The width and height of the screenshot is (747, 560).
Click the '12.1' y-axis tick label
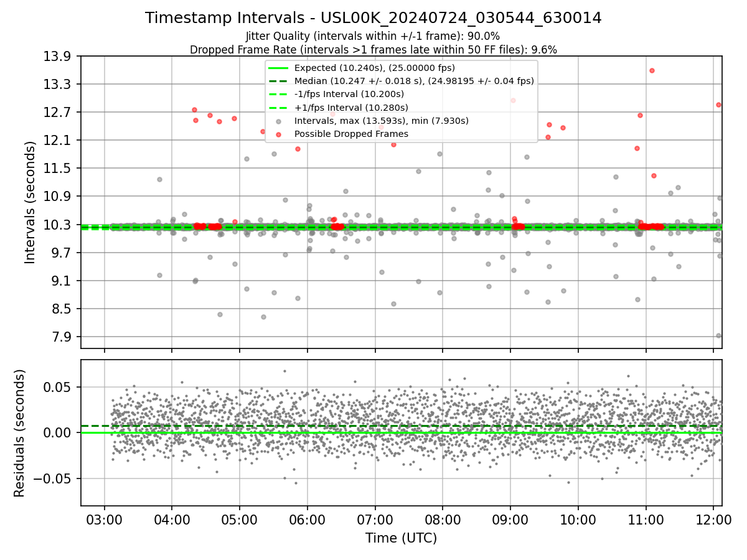pyautogui.click(x=59, y=140)
